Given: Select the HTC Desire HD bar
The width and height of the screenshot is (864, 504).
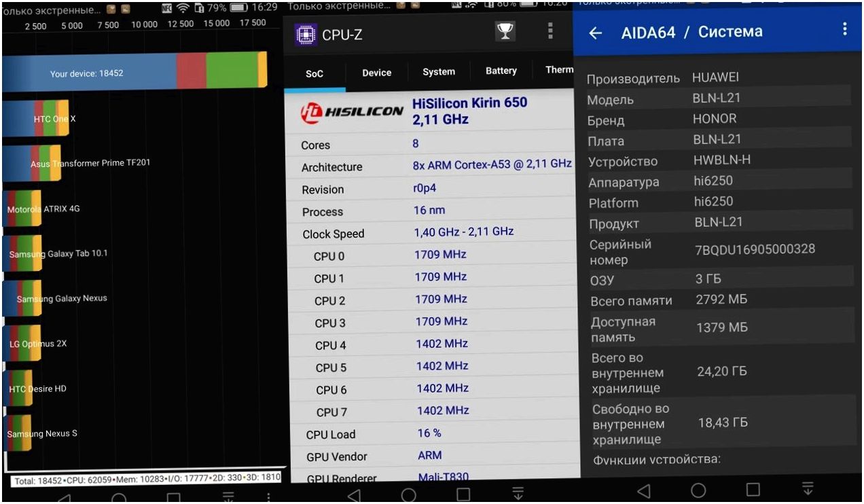Looking at the screenshot, I should click(18, 389).
